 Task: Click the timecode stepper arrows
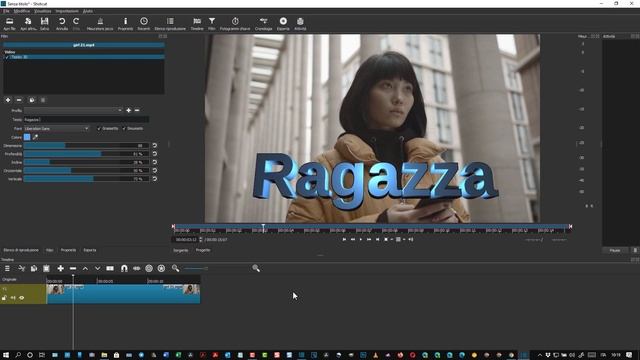pos(200,240)
